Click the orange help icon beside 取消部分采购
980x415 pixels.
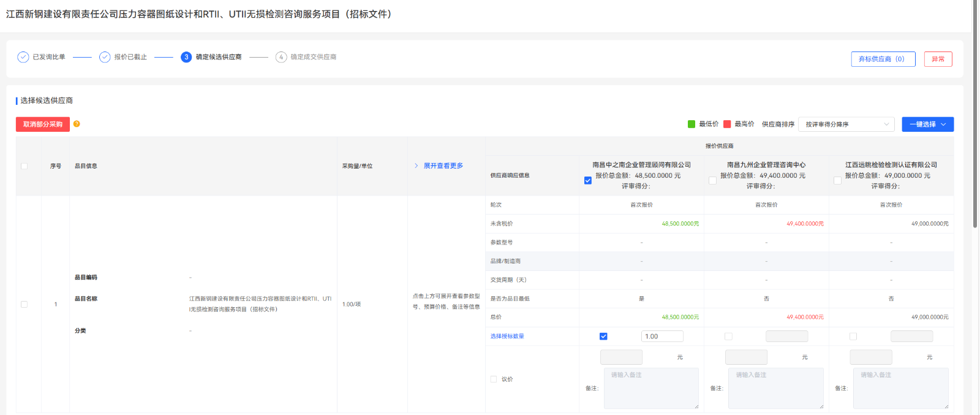[77, 124]
